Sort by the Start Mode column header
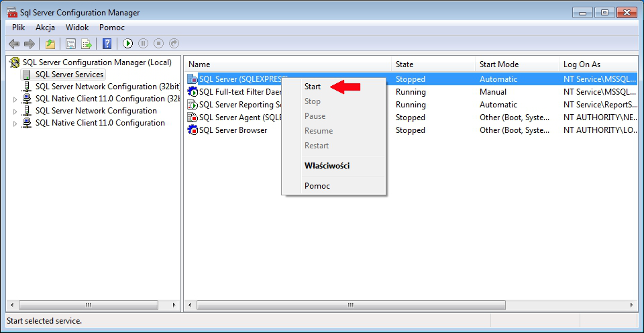Image resolution: width=644 pixels, height=333 pixels. [517, 64]
